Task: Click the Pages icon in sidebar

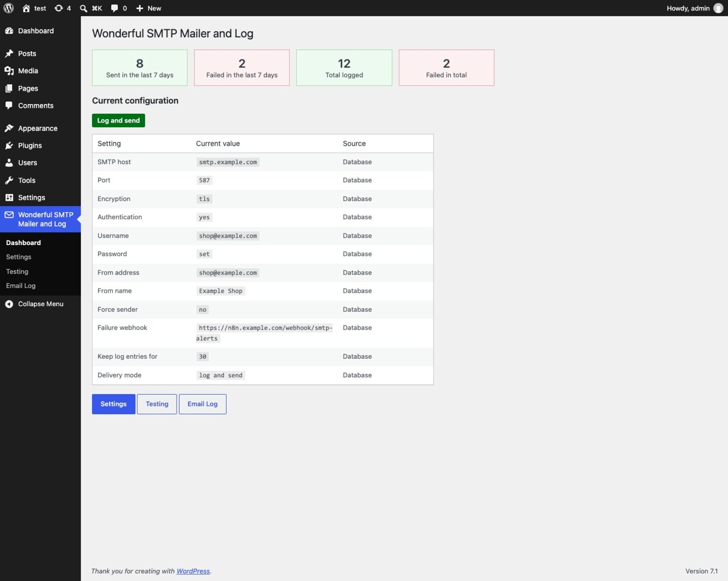Action: [9, 88]
